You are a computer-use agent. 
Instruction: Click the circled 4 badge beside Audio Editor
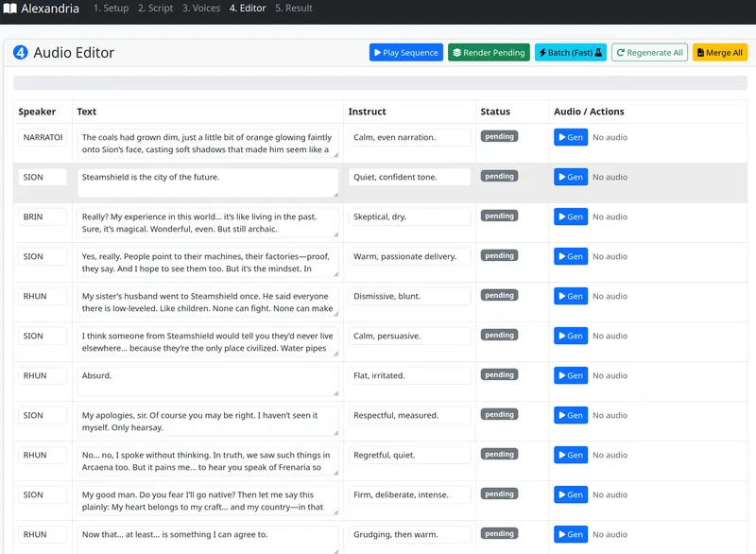pos(18,53)
